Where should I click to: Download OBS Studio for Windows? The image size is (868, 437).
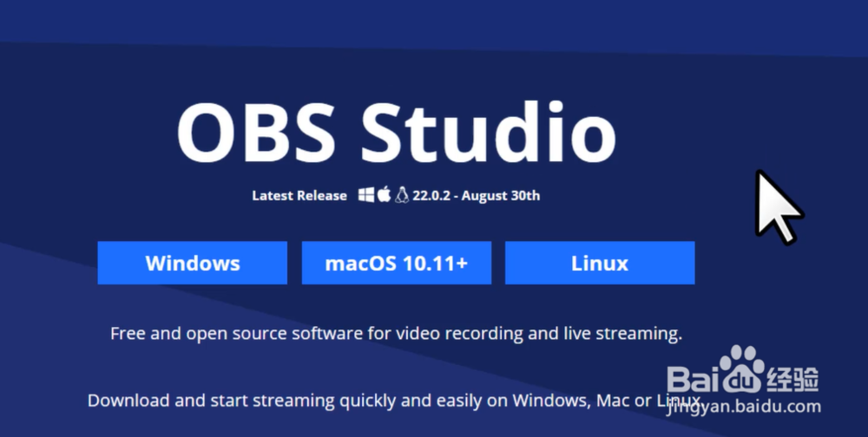coord(192,263)
